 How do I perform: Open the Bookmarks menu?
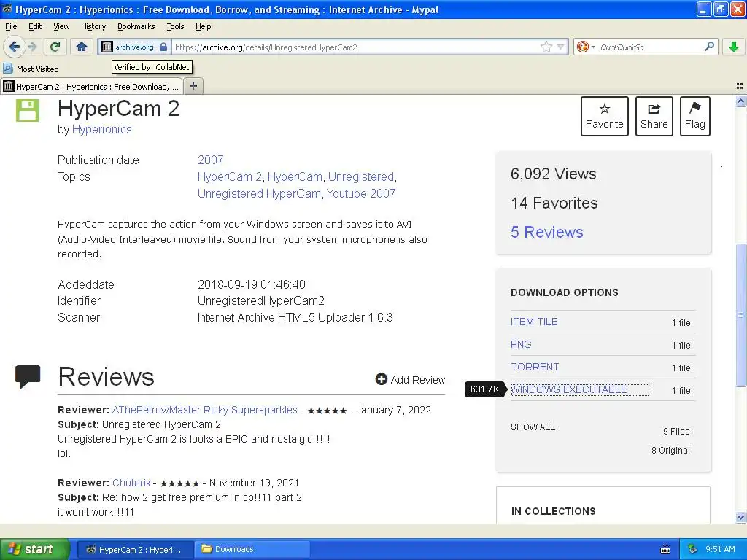tap(136, 26)
